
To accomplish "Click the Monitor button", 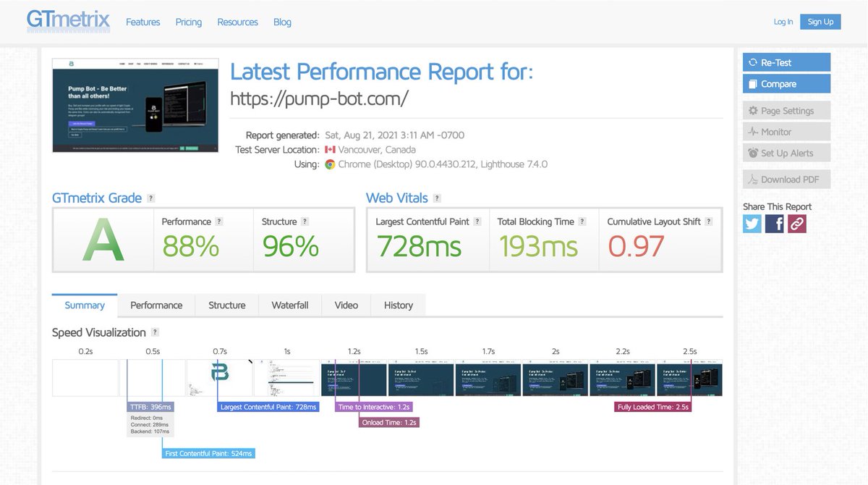I will coord(786,132).
